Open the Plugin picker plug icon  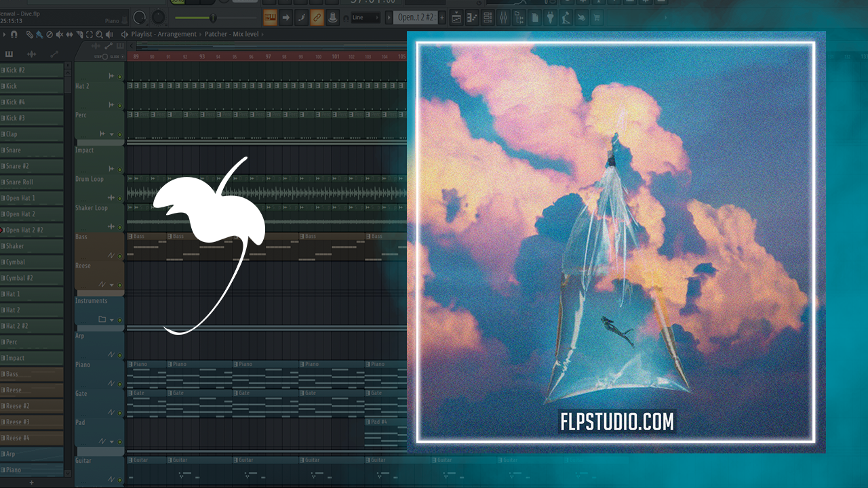click(x=550, y=18)
